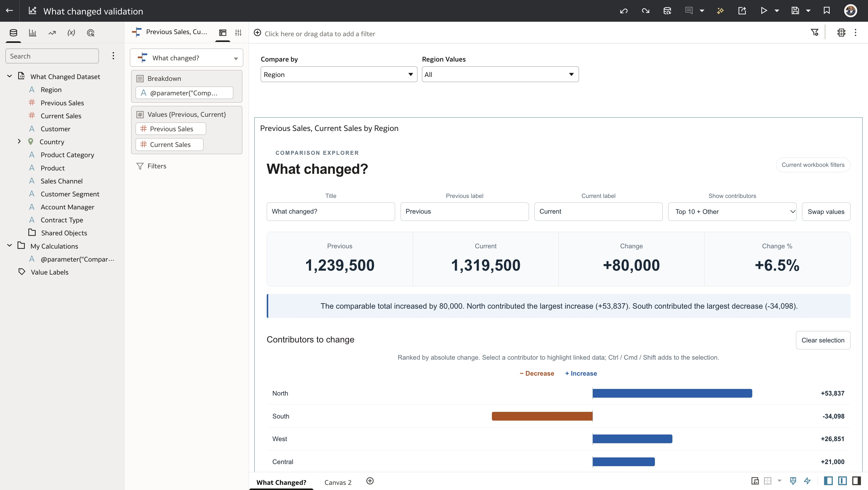This screenshot has height=490, width=868.
Task: Click the Auto Insights sparkle icon
Action: [720, 11]
